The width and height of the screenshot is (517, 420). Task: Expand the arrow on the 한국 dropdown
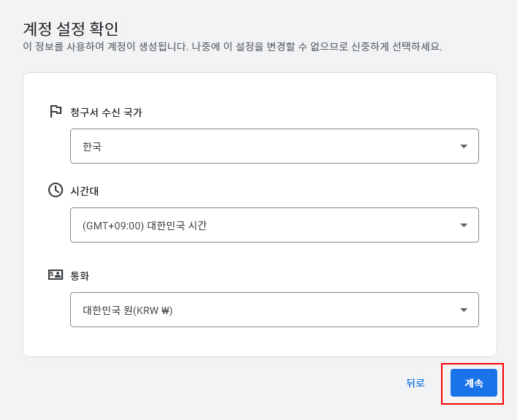[x=464, y=146]
